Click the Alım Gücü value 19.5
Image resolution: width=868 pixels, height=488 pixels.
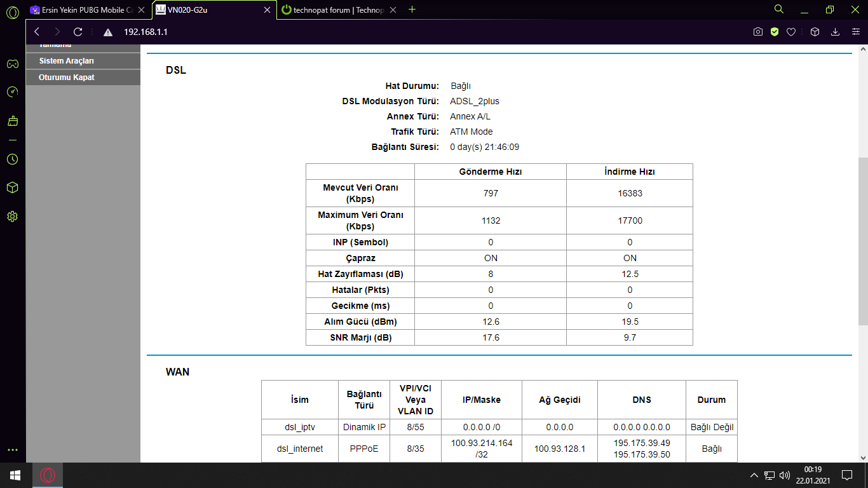[630, 322]
